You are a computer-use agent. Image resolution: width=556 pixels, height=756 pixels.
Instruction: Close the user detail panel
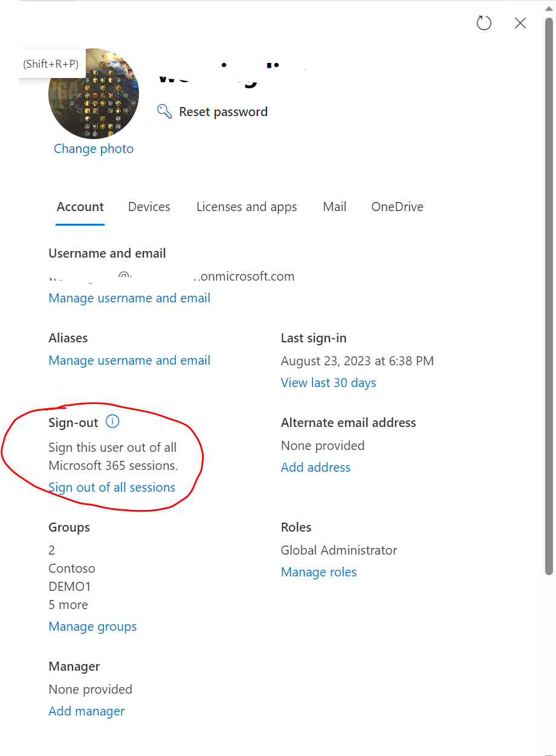click(520, 23)
